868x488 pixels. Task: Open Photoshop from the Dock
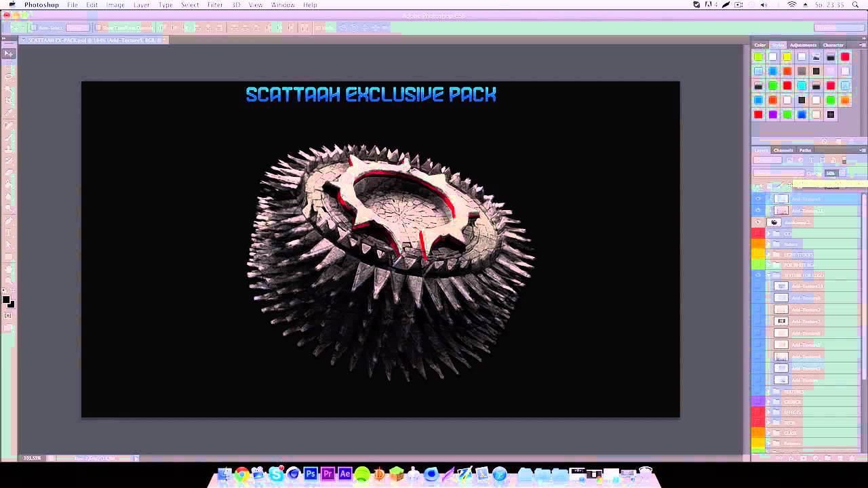point(311,474)
